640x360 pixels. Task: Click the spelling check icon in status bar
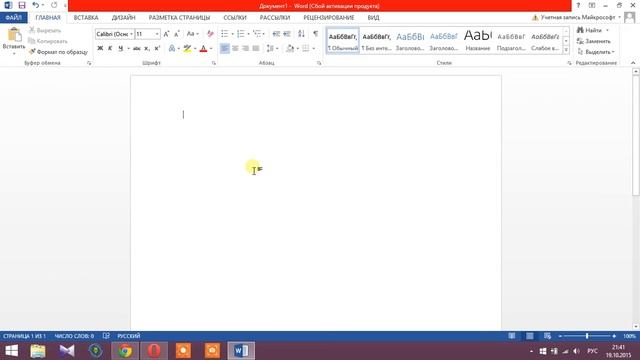click(x=106, y=336)
